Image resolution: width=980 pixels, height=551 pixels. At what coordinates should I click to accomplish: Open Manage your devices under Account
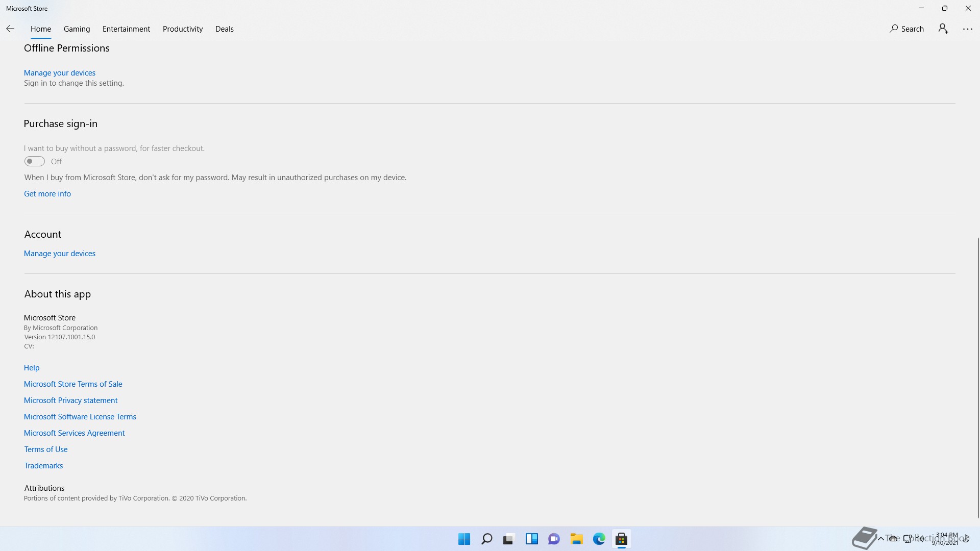(60, 254)
